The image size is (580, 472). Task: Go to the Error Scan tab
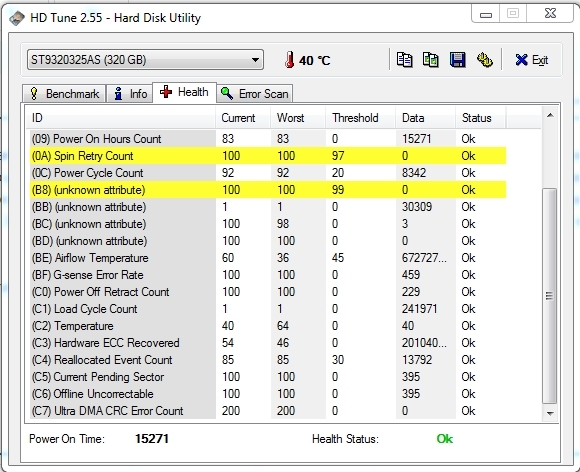click(255, 94)
